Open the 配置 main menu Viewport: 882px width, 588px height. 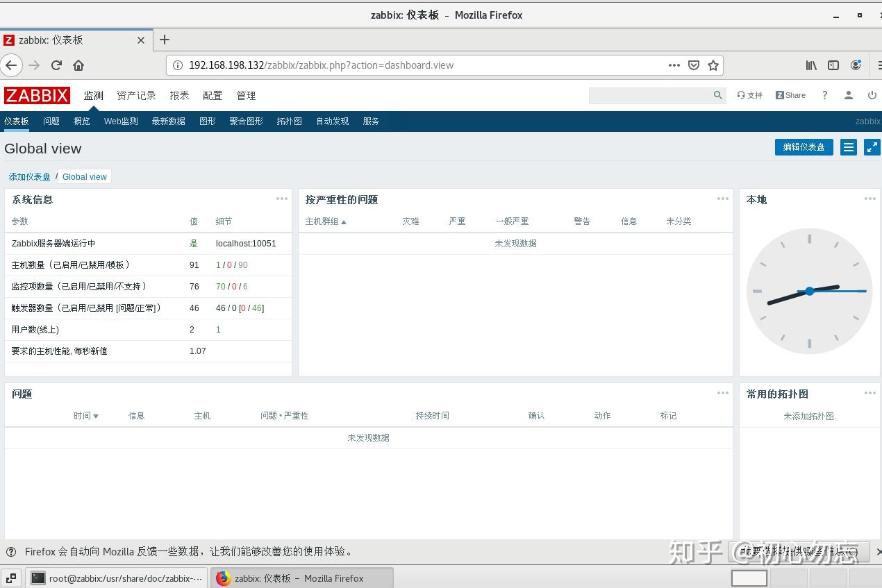pyautogui.click(x=213, y=96)
